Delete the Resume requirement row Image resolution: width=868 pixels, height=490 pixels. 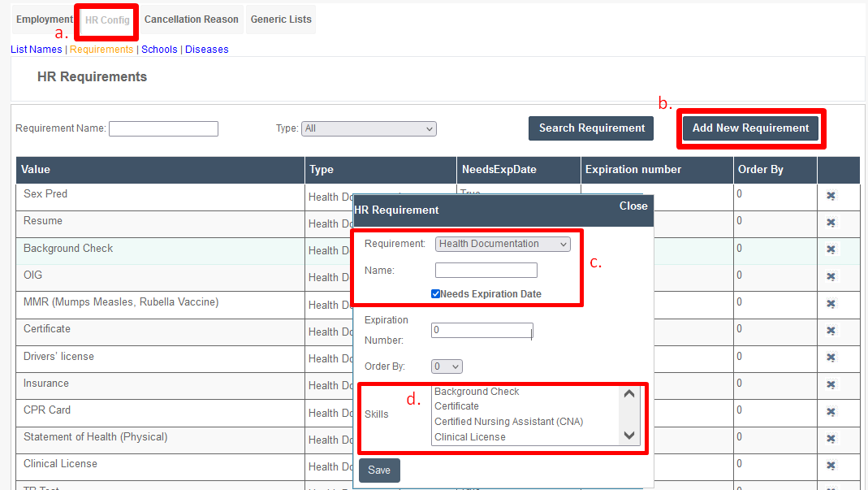[831, 223]
